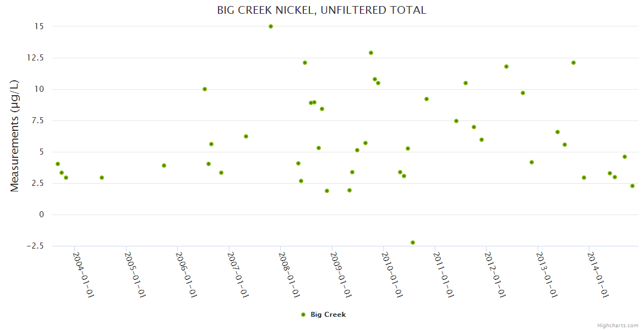Click the 15 label on the y-axis

pos(39,26)
